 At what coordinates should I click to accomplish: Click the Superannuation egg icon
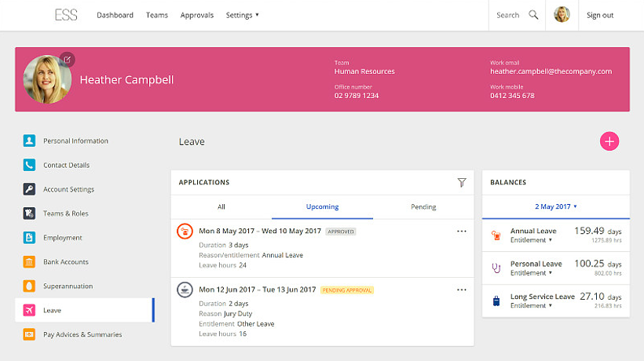29,286
